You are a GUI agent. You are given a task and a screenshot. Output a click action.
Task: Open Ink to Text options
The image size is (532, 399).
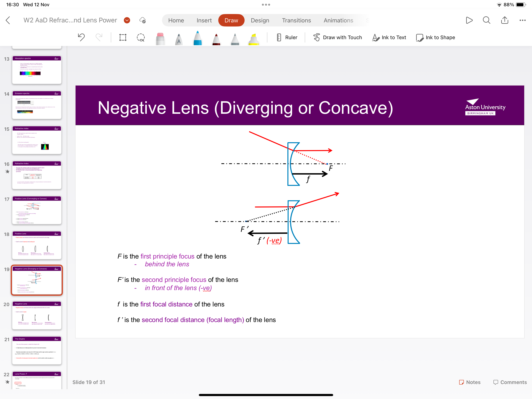pos(389,37)
